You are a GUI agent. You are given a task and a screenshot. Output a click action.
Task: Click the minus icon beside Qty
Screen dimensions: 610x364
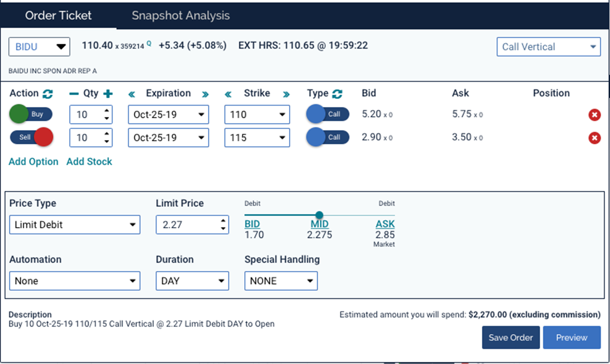tap(74, 94)
